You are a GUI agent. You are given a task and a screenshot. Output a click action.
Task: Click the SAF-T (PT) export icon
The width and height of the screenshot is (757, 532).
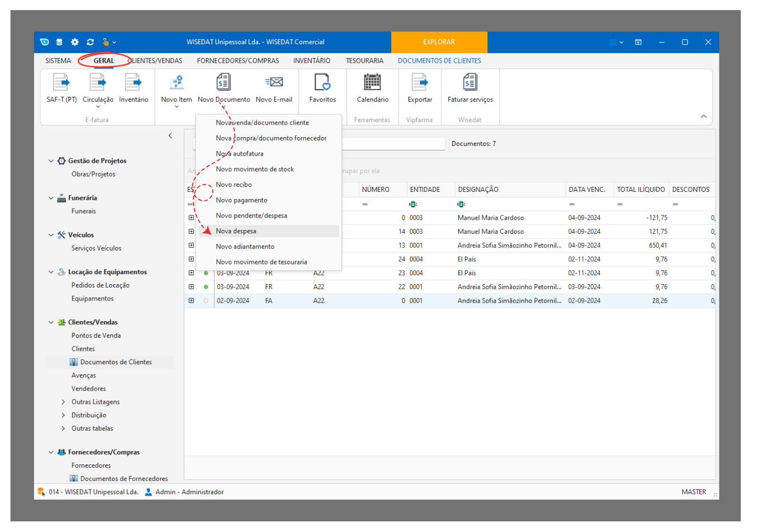[x=61, y=83]
